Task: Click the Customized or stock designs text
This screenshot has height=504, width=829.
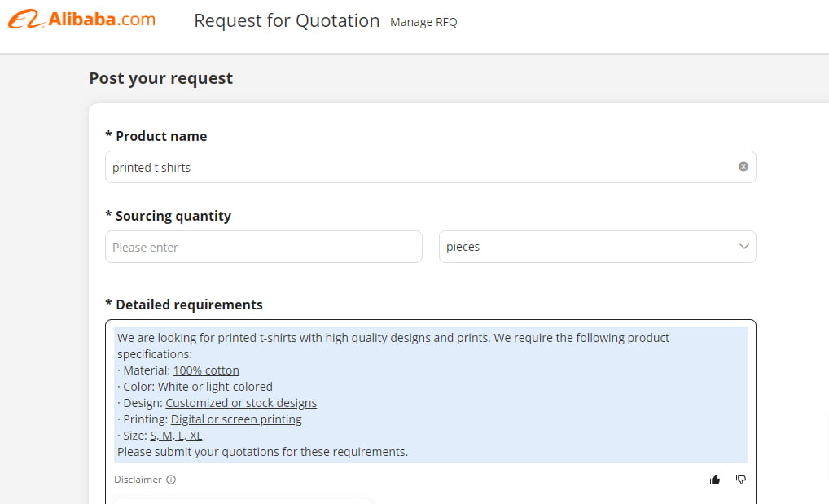Action: click(x=241, y=403)
